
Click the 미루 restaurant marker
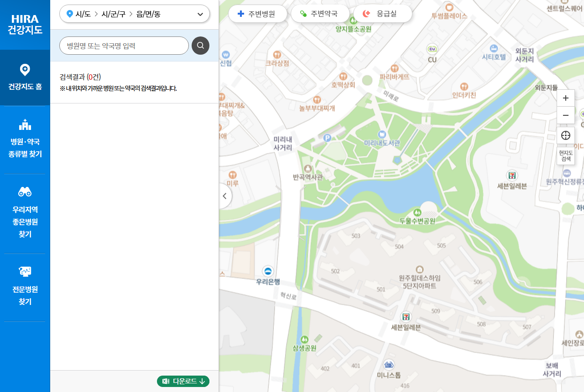tap(233, 175)
